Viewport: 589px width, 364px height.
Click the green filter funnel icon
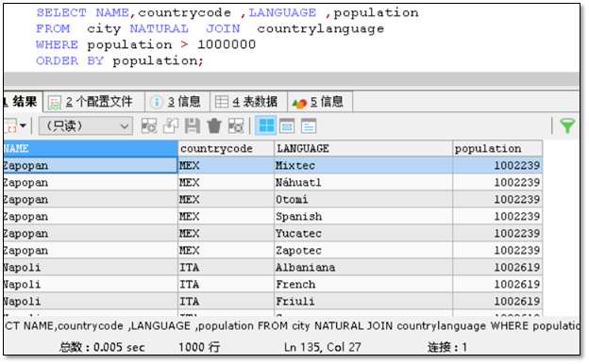click(x=567, y=125)
